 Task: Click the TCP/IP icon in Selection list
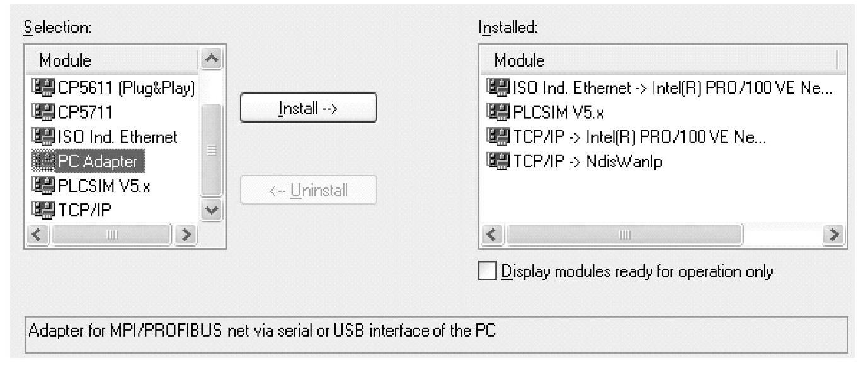click(x=39, y=211)
